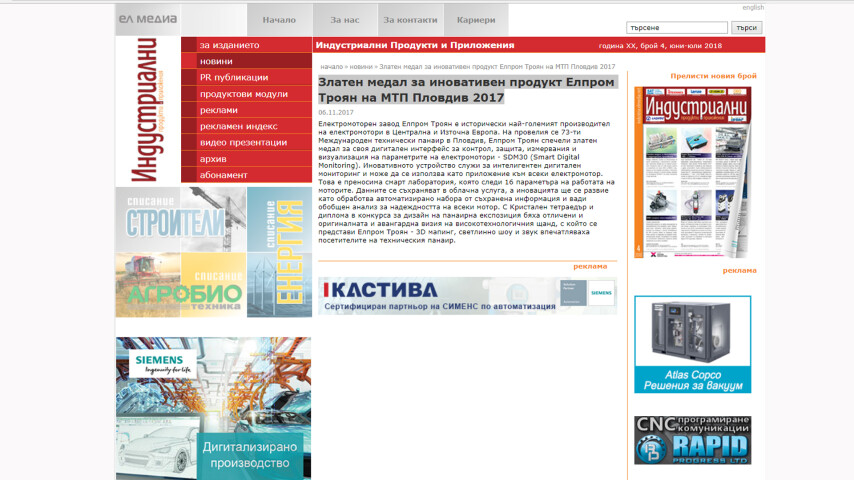Click Прелисти новия брой link
Image resolution: width=854 pixels, height=480 pixels.
(x=713, y=76)
